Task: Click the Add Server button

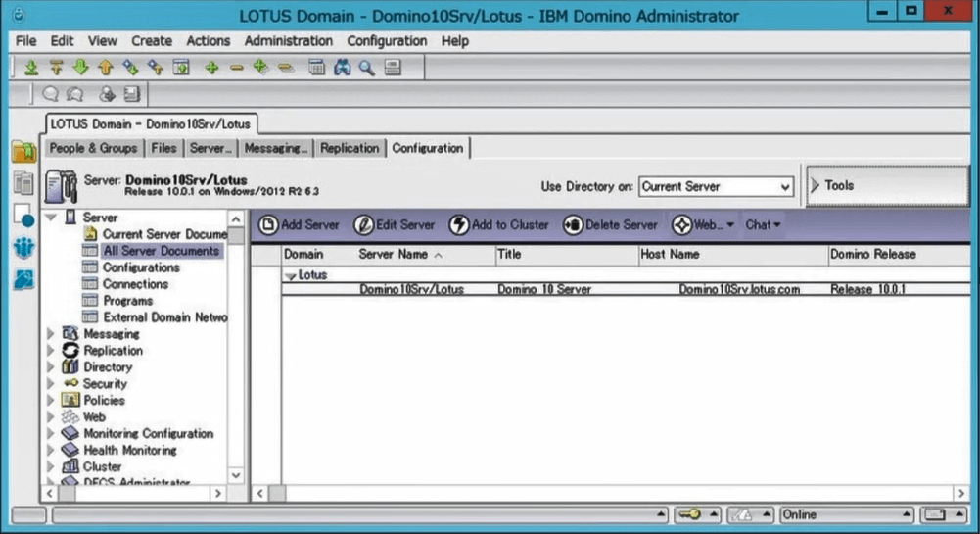Action: coord(300,225)
